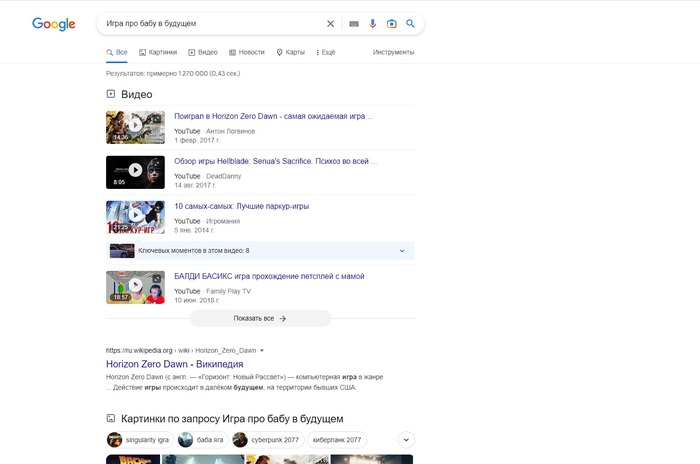700x464 pixels.
Task: Click Ключевых моментов в этом видео: 8 text
Action: [x=194, y=251]
